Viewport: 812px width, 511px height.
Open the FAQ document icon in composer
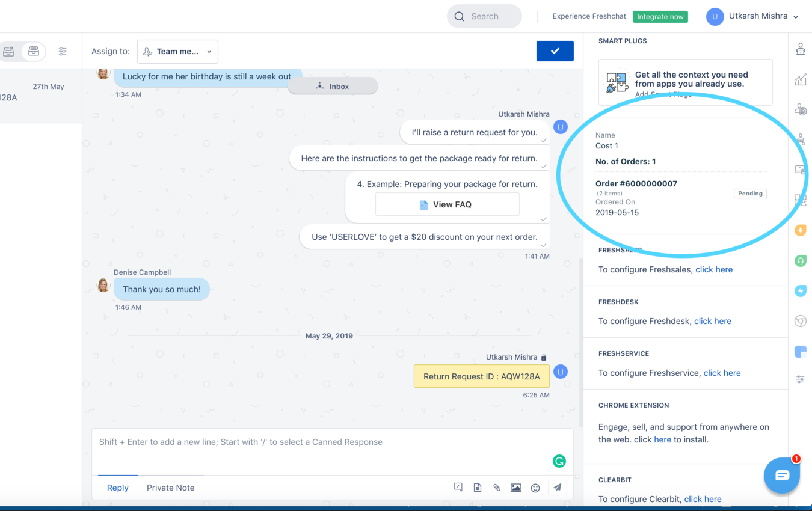pos(478,488)
